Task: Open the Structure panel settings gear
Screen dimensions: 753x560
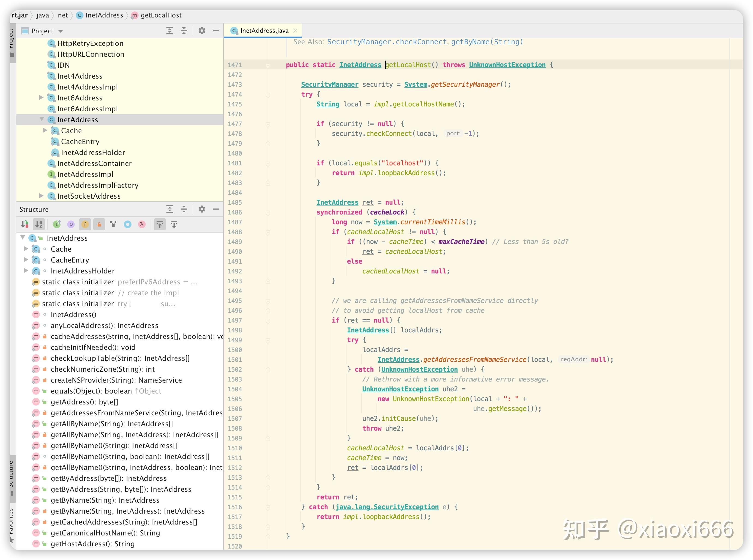Action: [x=202, y=209]
